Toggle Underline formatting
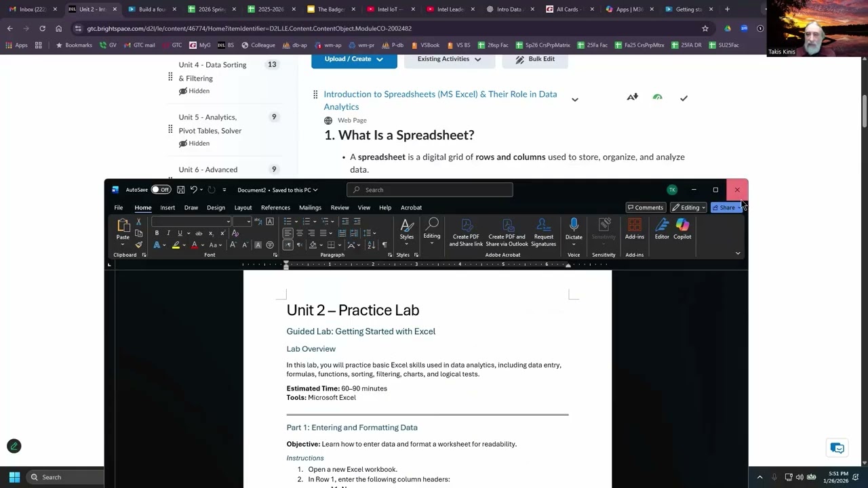The height and width of the screenshot is (488, 868). click(x=180, y=233)
